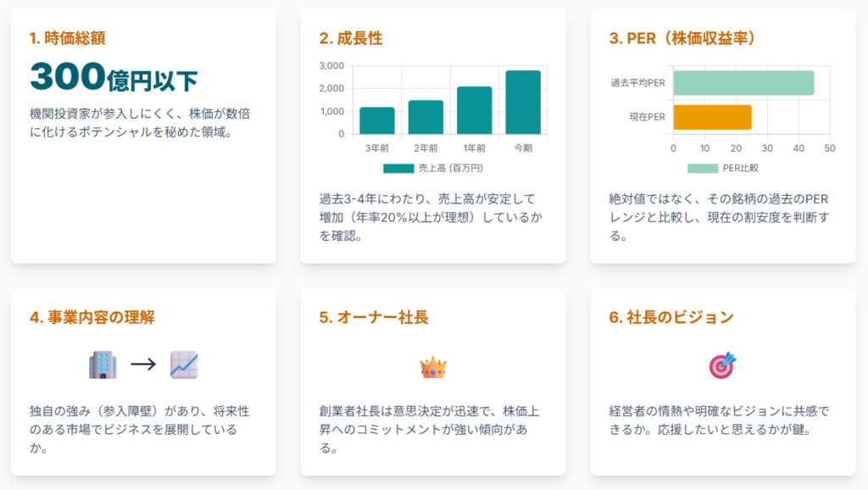Click the 5. オーナー社長 heading

374,317
